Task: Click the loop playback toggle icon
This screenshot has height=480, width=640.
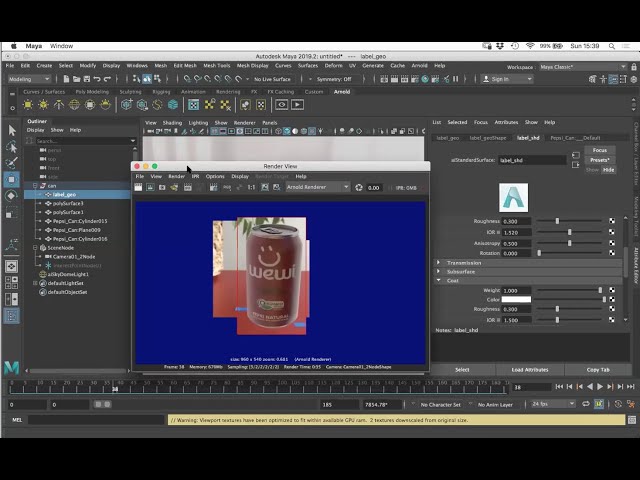Action: coord(586,404)
